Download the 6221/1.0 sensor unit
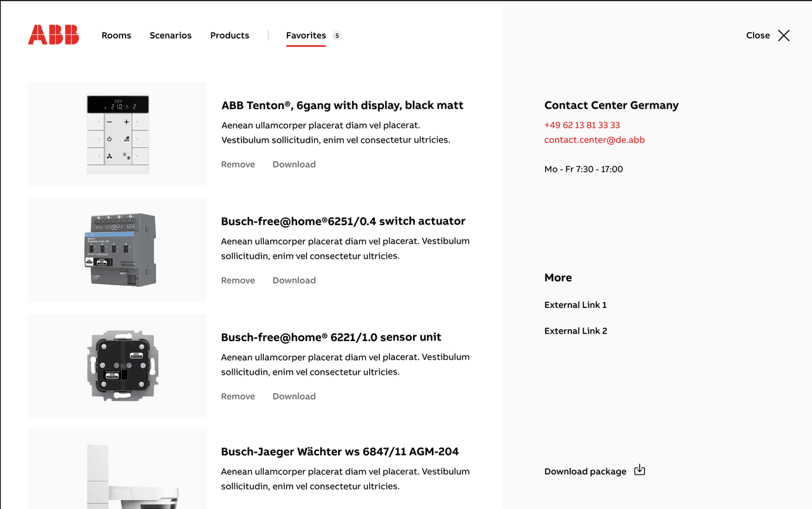The height and width of the screenshot is (509, 812). [294, 396]
